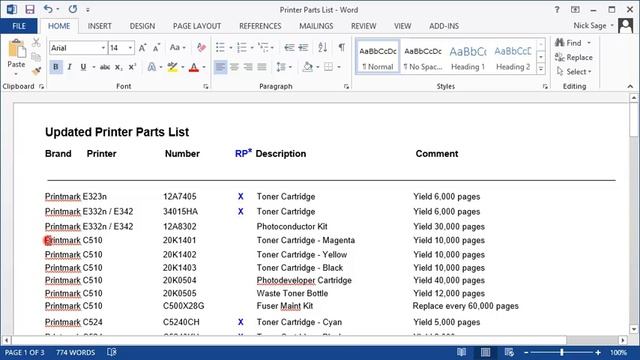This screenshot has width=640, height=360.
Task: Click the red font color swatch button
Action: (194, 67)
